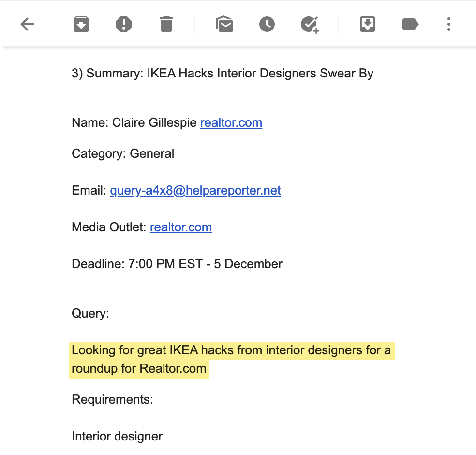The height and width of the screenshot is (455, 476).
Task: Snooze this email with clock icon
Action: 267,24
